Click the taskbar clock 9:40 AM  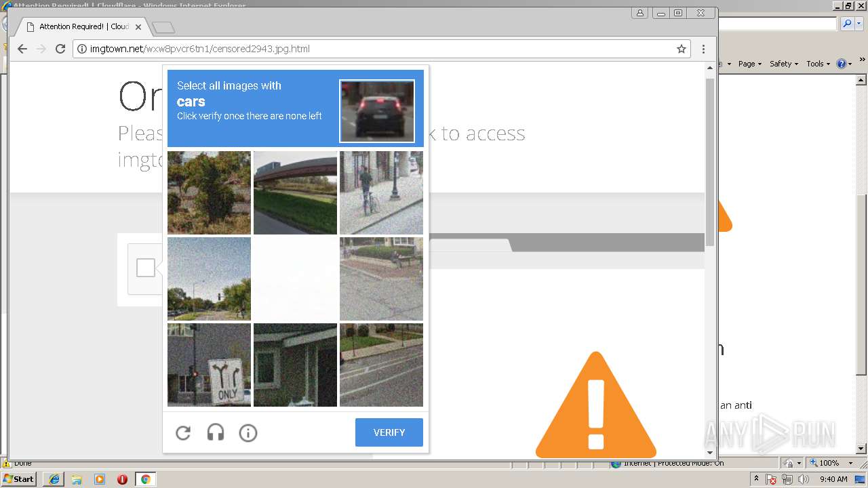point(833,479)
